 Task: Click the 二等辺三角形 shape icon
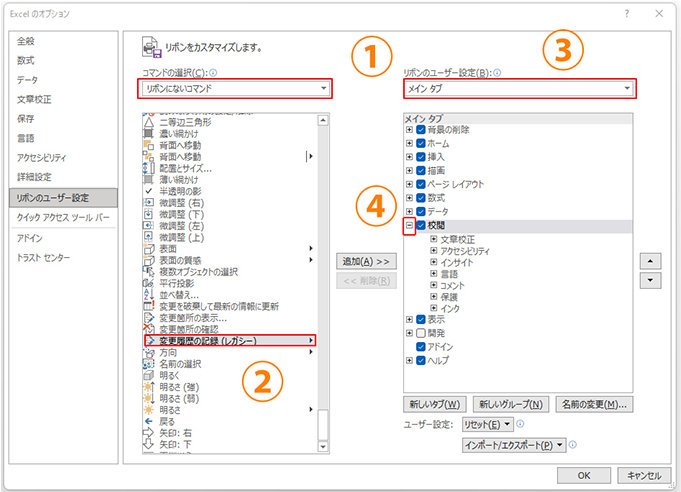[149, 122]
